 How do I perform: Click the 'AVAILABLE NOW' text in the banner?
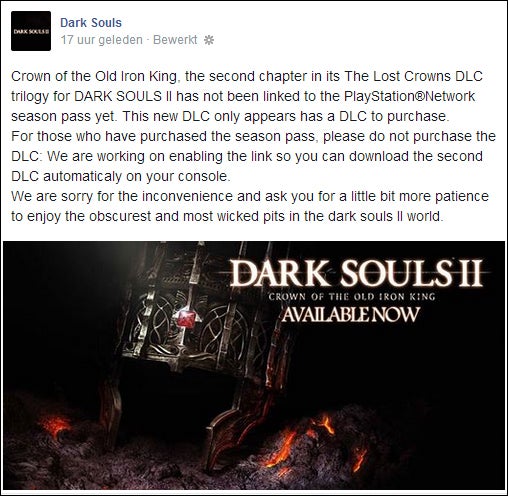[350, 315]
